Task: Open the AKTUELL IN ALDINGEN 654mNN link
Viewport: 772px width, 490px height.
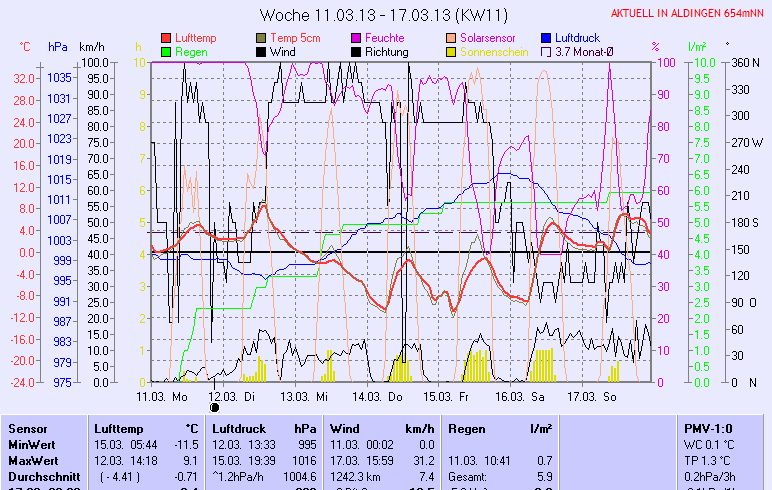Action: [688, 14]
